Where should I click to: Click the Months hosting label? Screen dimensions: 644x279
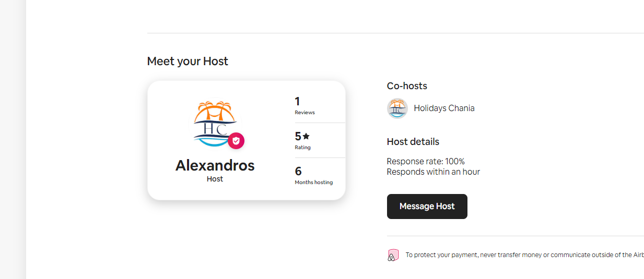(x=314, y=183)
